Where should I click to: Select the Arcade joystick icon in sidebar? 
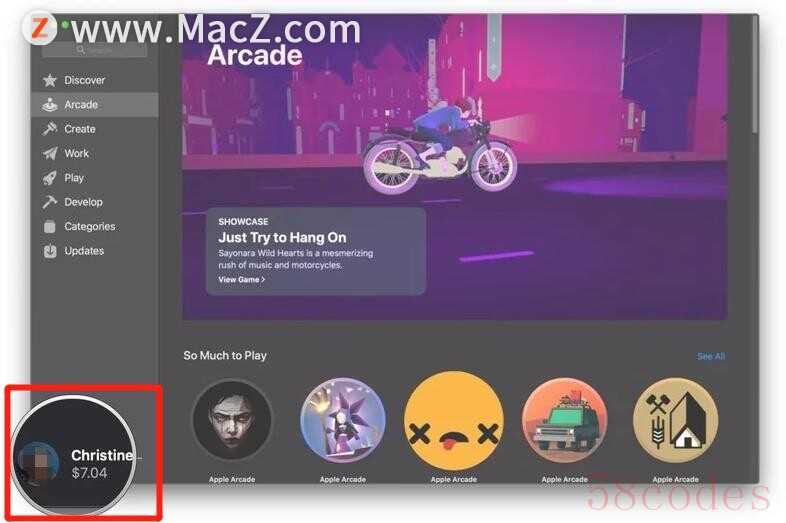click(x=50, y=105)
